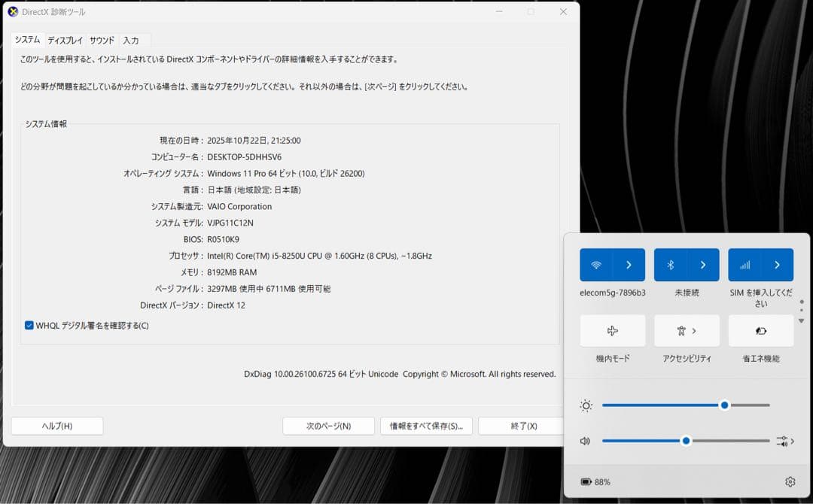813x504 pixels.
Task: Click the Bluetooth icon labeled 未接続
Action: pyautogui.click(x=672, y=264)
